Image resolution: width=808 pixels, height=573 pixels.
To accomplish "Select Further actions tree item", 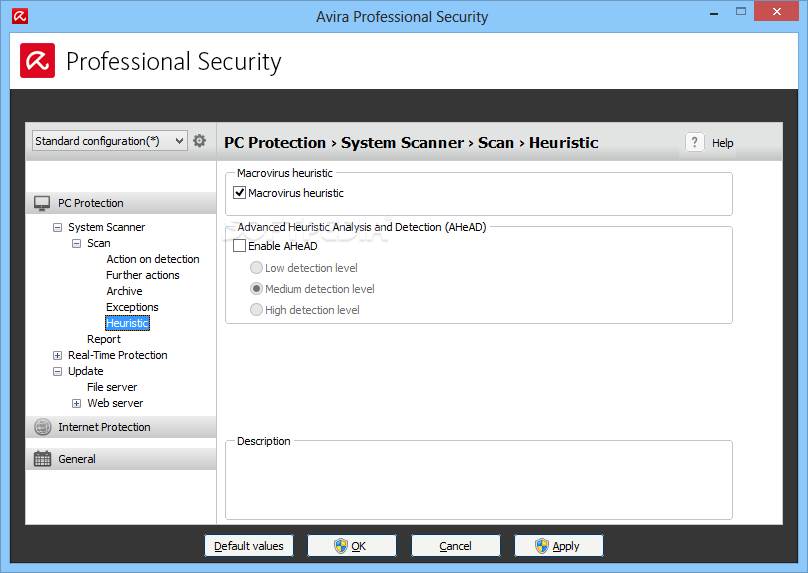I will [x=143, y=275].
